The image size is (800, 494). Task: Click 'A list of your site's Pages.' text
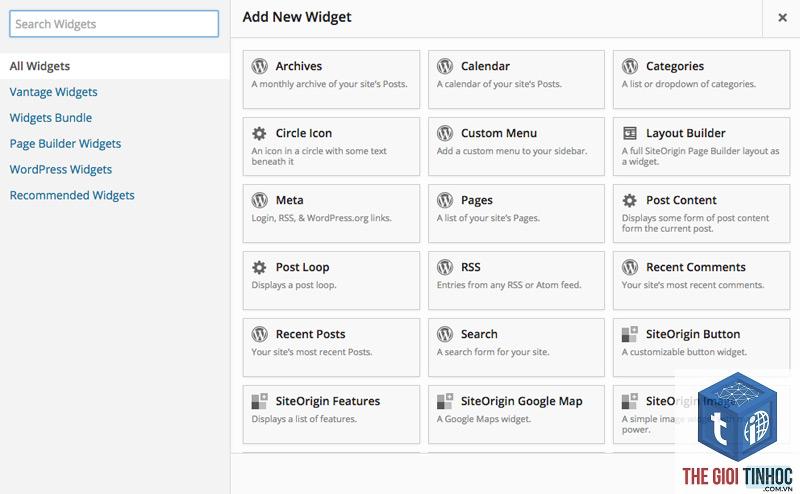[488, 218]
